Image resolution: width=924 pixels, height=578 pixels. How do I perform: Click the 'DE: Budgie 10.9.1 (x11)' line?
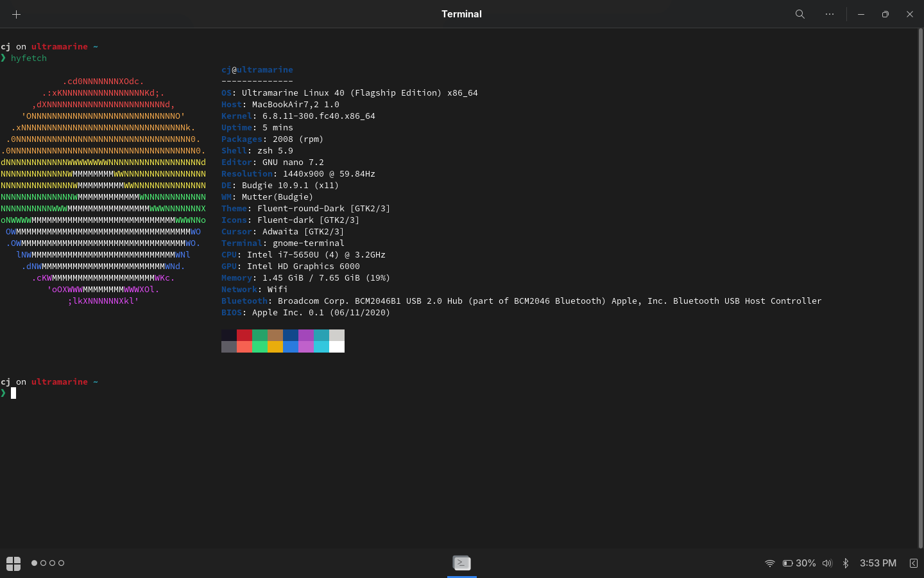[x=280, y=185]
